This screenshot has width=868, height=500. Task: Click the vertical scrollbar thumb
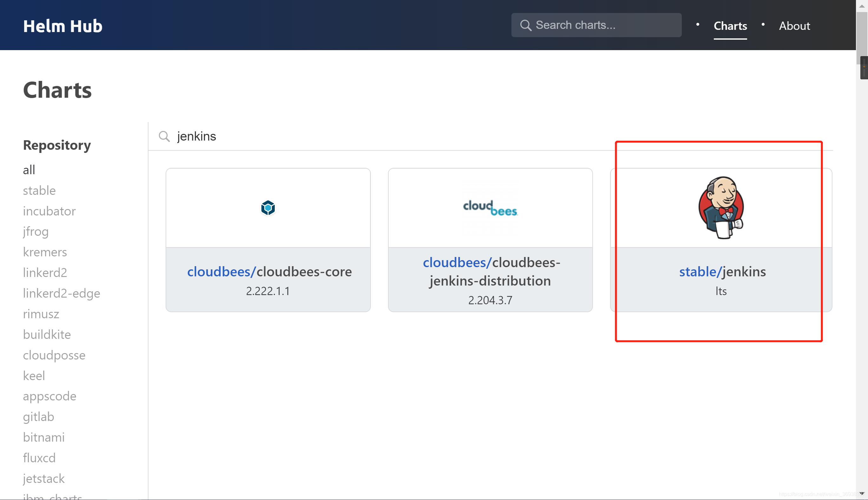(x=861, y=38)
